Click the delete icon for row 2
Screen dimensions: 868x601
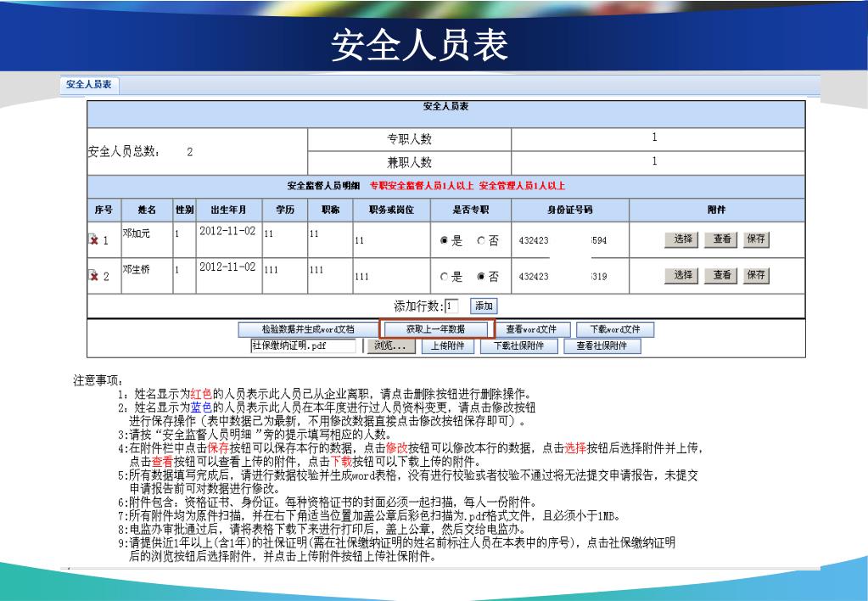(x=94, y=277)
